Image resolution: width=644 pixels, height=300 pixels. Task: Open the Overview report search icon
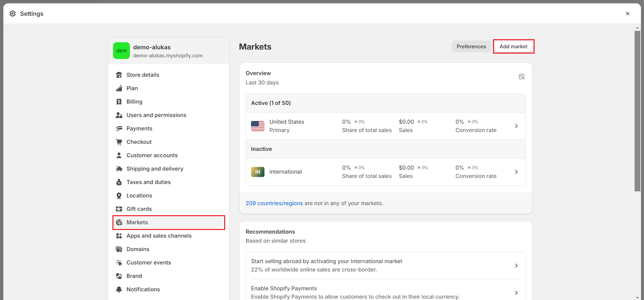(x=522, y=77)
